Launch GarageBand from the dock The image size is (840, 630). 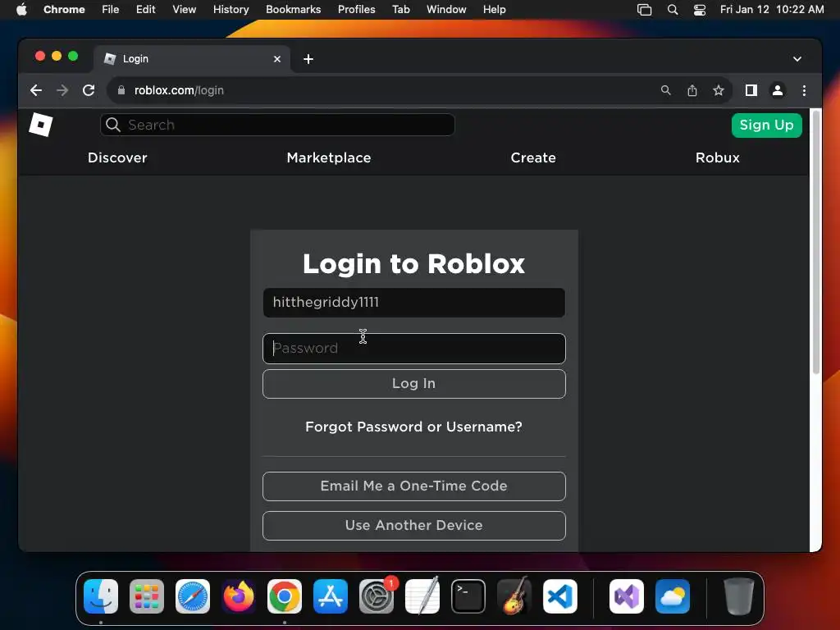pyautogui.click(x=514, y=596)
